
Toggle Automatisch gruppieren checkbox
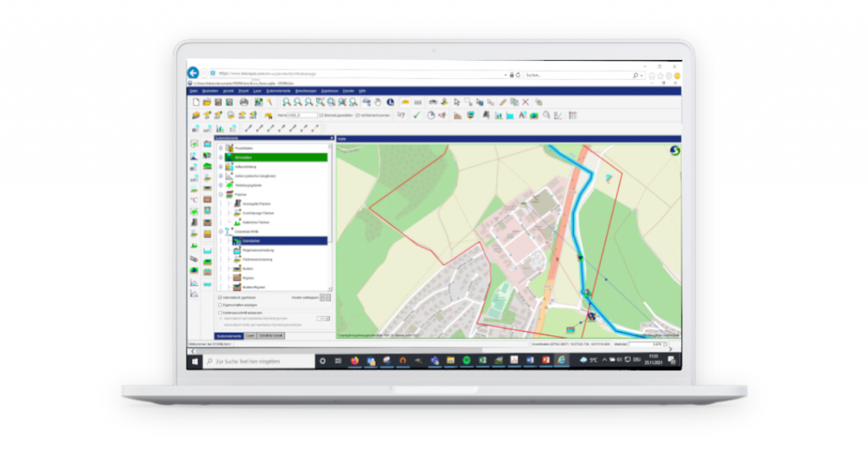coord(220,297)
